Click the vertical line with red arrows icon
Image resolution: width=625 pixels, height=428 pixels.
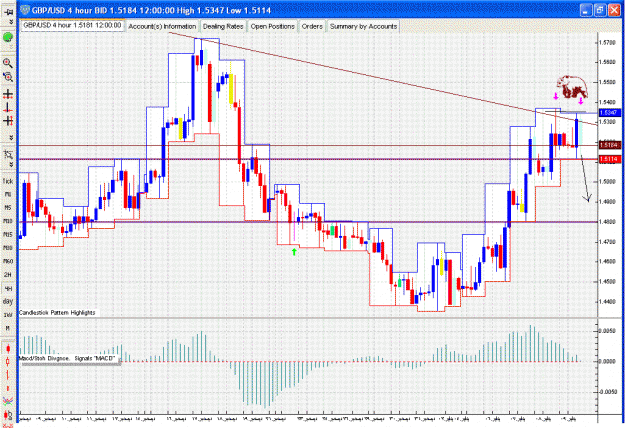tap(8, 107)
